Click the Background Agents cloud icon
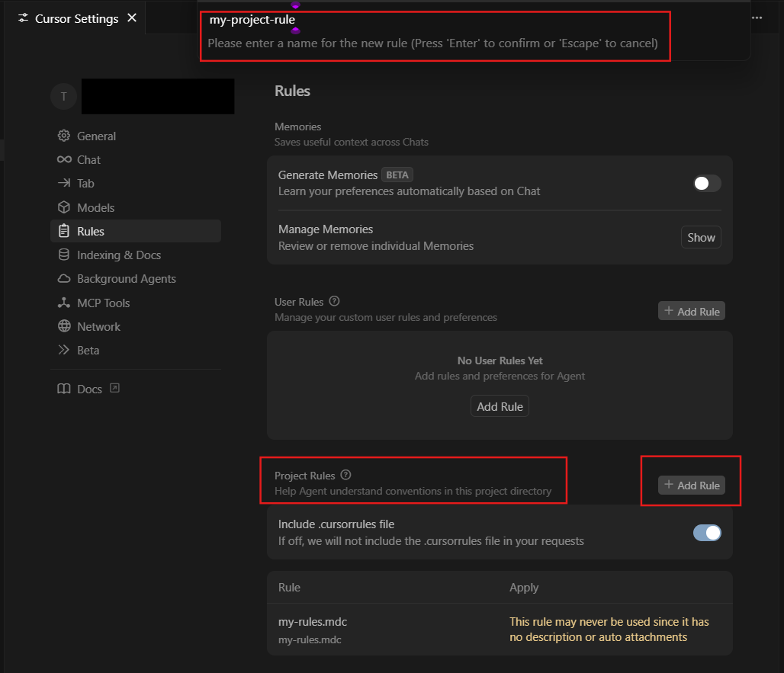 click(x=63, y=278)
